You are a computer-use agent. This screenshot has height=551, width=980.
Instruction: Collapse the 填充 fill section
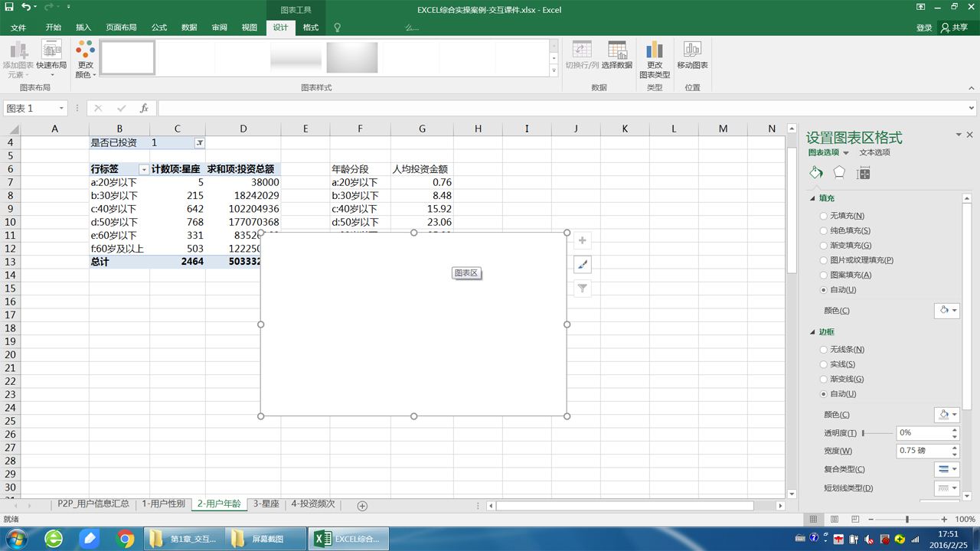[x=813, y=198]
